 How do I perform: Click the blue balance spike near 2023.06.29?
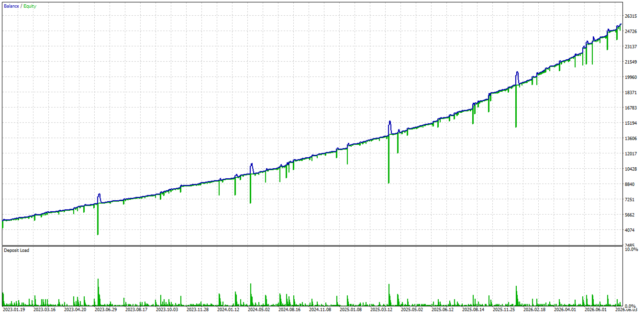pyautogui.click(x=99, y=198)
